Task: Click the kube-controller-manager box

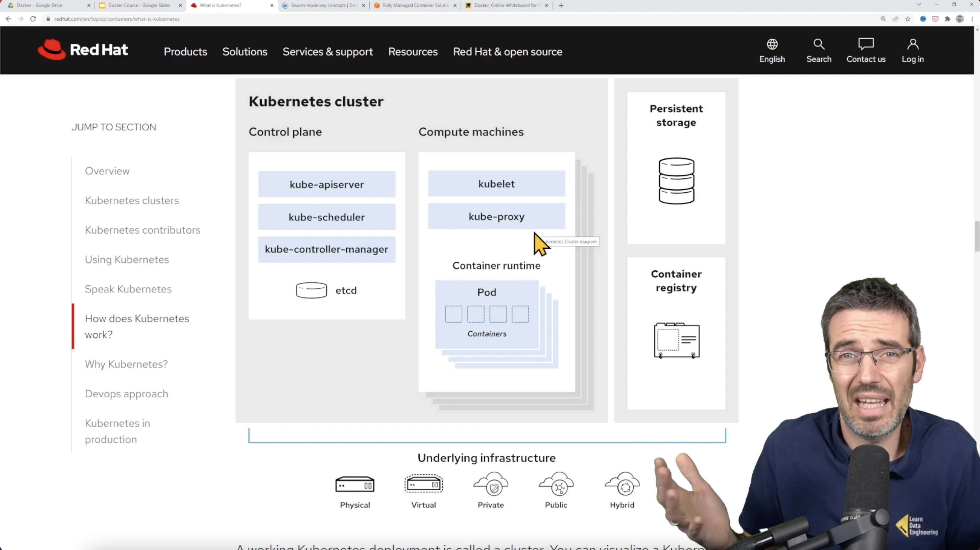Action: tap(326, 249)
